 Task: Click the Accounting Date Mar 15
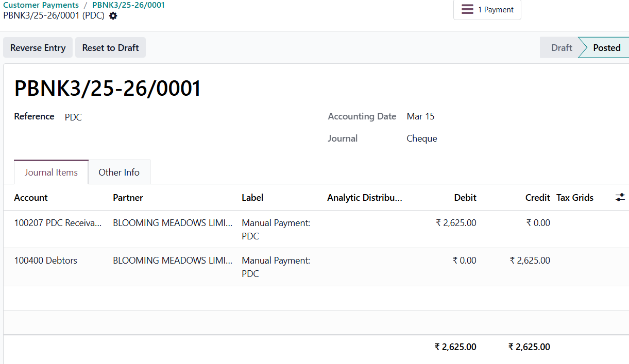420,116
